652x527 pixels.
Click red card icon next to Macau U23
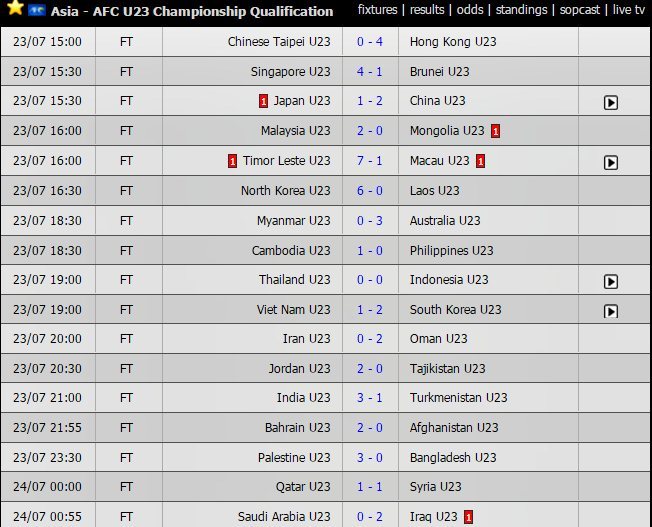(481, 161)
